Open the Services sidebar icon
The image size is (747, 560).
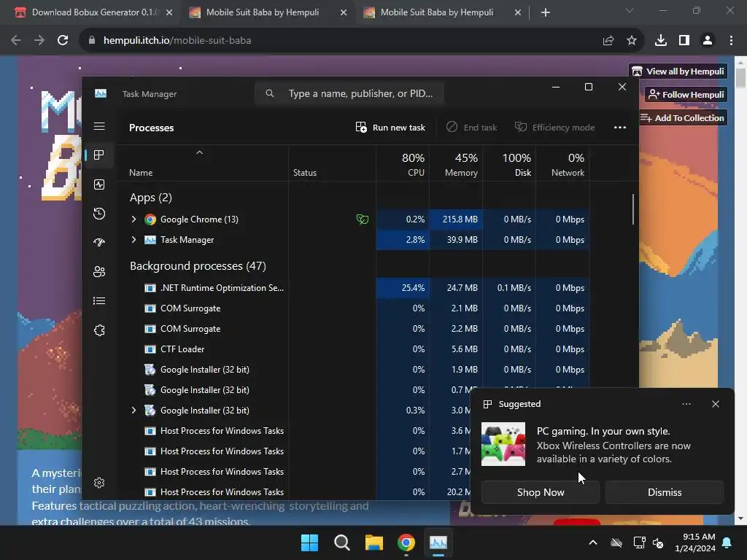tap(99, 330)
